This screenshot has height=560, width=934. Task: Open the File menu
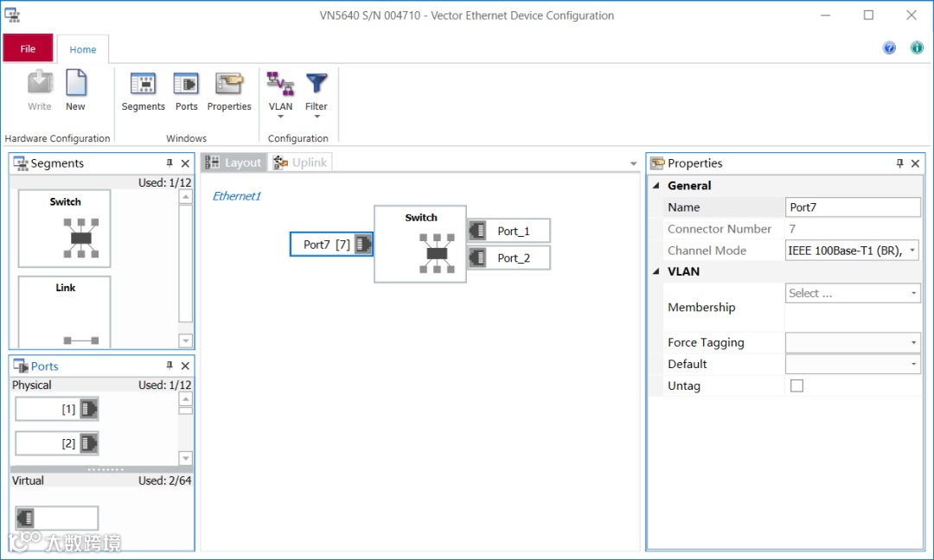pyautogui.click(x=28, y=48)
